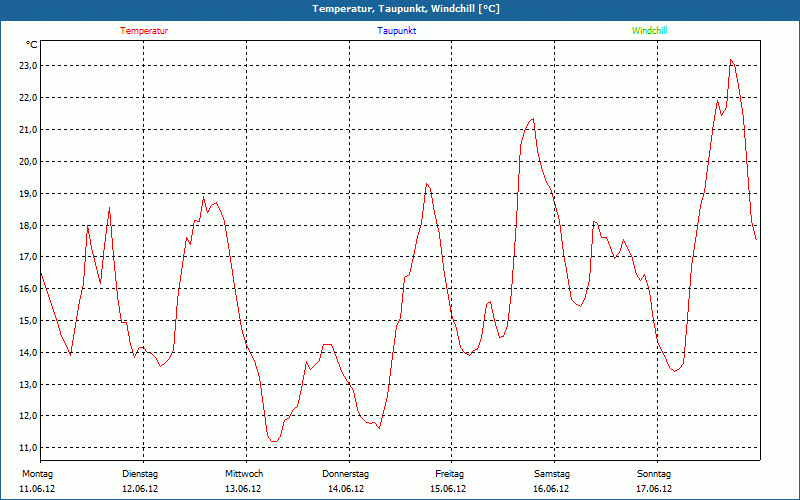Image resolution: width=800 pixels, height=500 pixels.
Task: Click the Sonntag day label
Action: coord(654,474)
